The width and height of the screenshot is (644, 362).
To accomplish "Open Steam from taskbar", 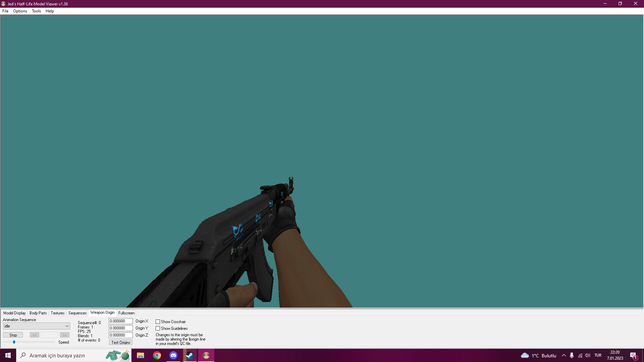I will [x=190, y=355].
